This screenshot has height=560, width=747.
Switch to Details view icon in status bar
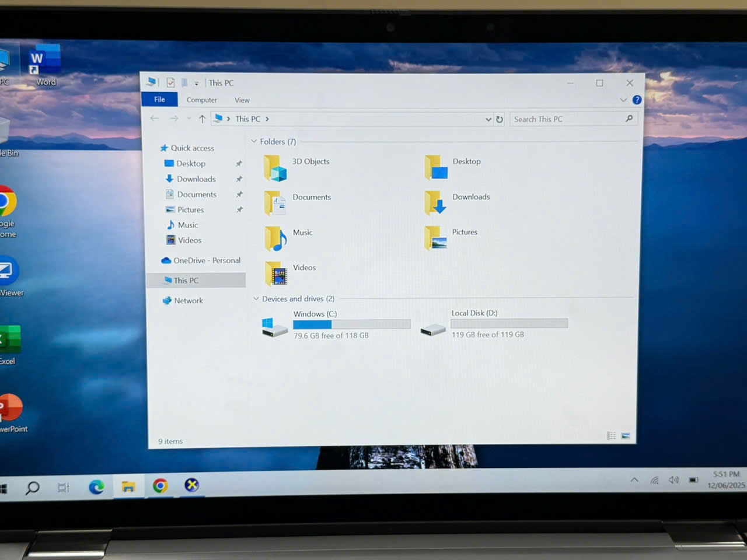point(611,435)
